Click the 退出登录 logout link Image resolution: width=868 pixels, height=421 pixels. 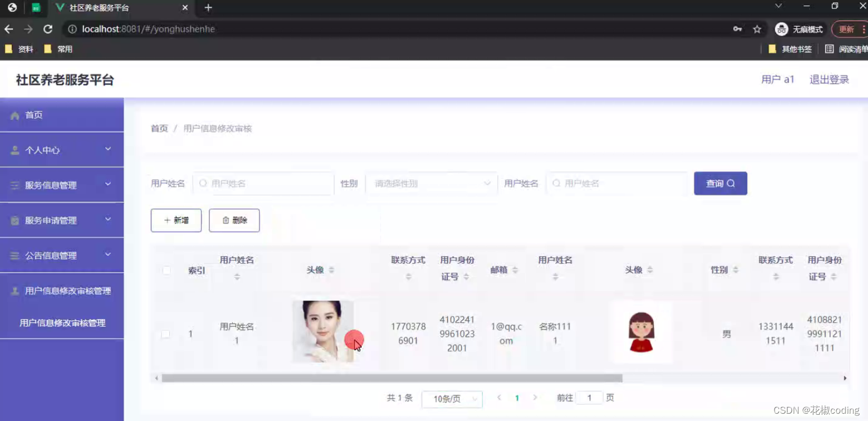pos(828,79)
